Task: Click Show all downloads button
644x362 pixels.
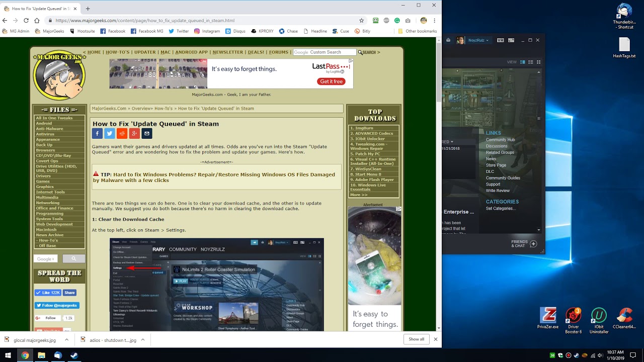Action: [416, 339]
